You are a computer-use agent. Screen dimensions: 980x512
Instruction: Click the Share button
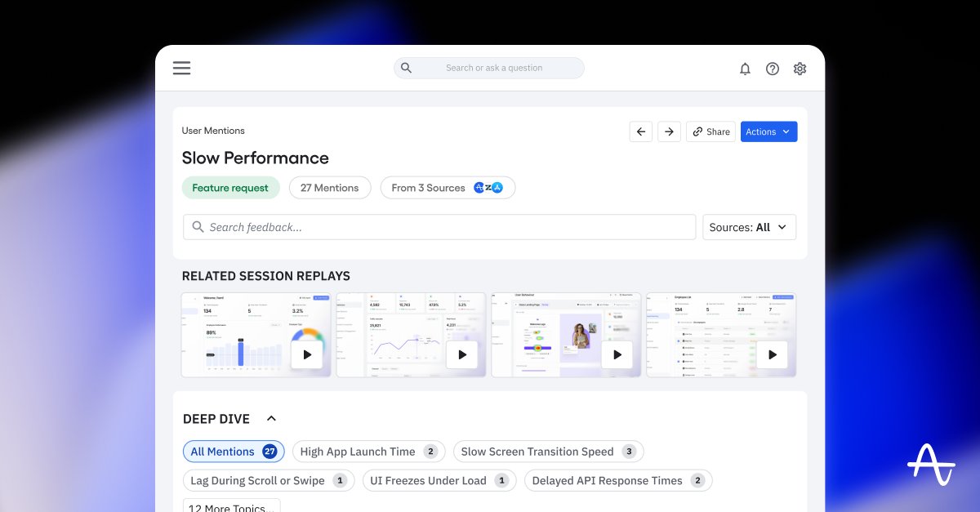[x=710, y=131]
